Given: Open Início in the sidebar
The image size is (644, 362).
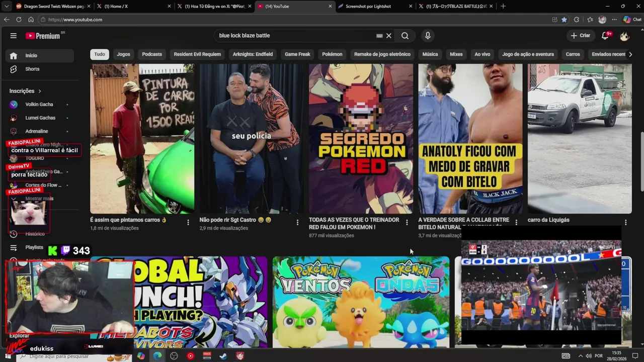Looking at the screenshot, I should 40,55.
